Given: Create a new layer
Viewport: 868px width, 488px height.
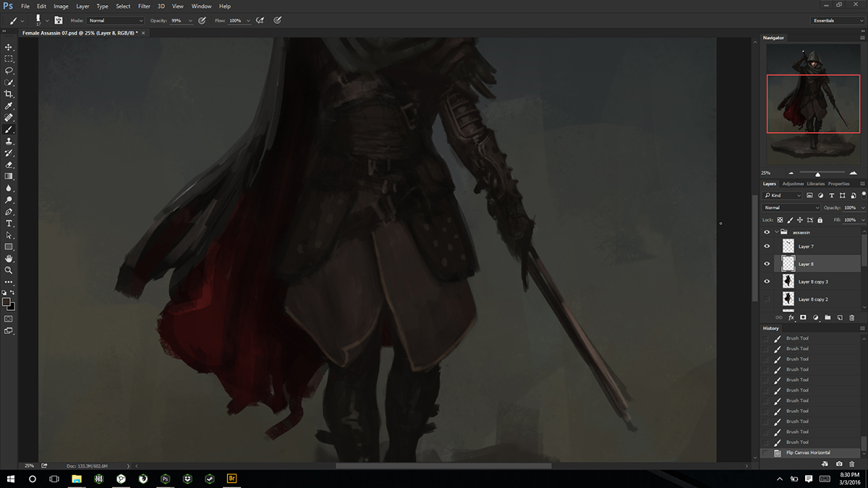Looking at the screenshot, I should click(x=840, y=317).
